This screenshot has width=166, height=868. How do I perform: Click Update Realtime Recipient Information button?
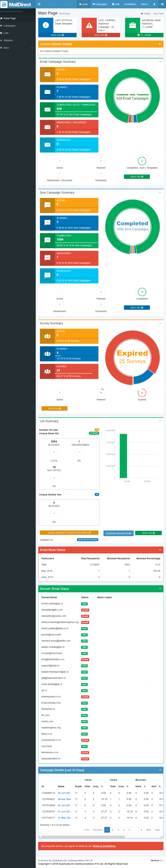(x=69, y=533)
